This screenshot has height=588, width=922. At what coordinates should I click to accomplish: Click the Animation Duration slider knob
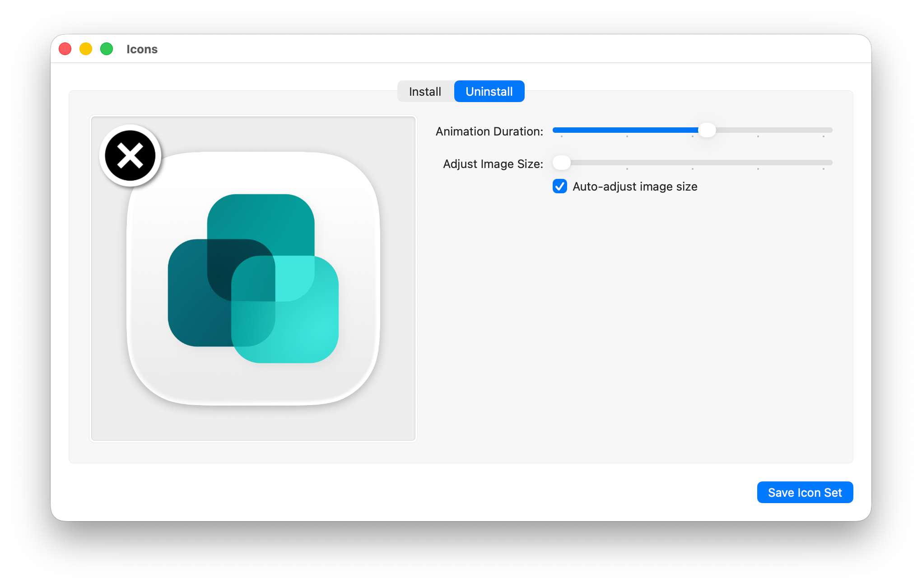pyautogui.click(x=707, y=131)
